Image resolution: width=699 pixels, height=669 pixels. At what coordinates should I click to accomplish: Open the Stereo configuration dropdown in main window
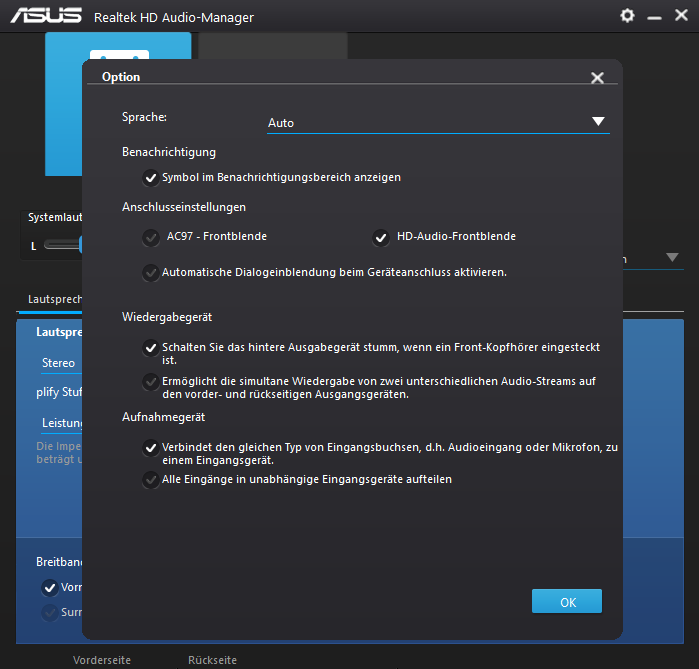pos(61,364)
